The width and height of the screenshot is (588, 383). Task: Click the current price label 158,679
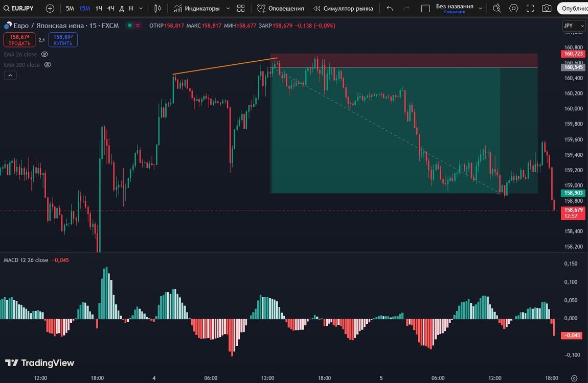[573, 212]
